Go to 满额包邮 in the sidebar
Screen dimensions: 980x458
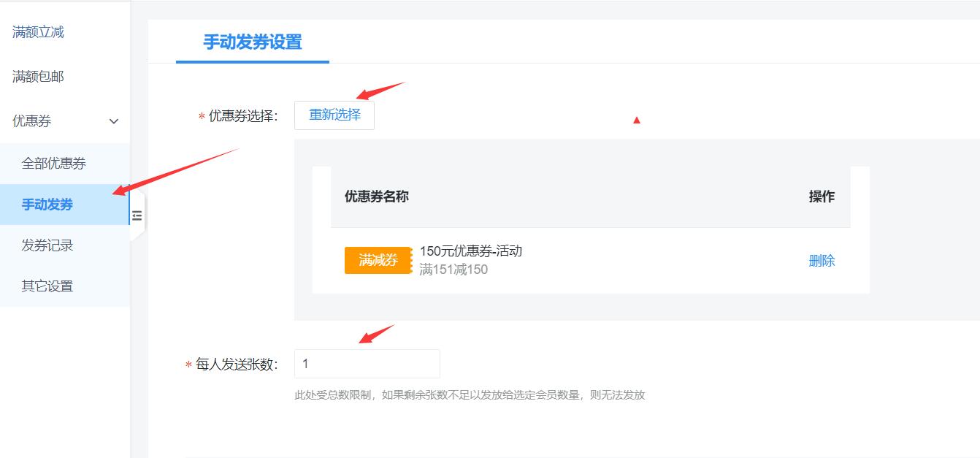[38, 77]
